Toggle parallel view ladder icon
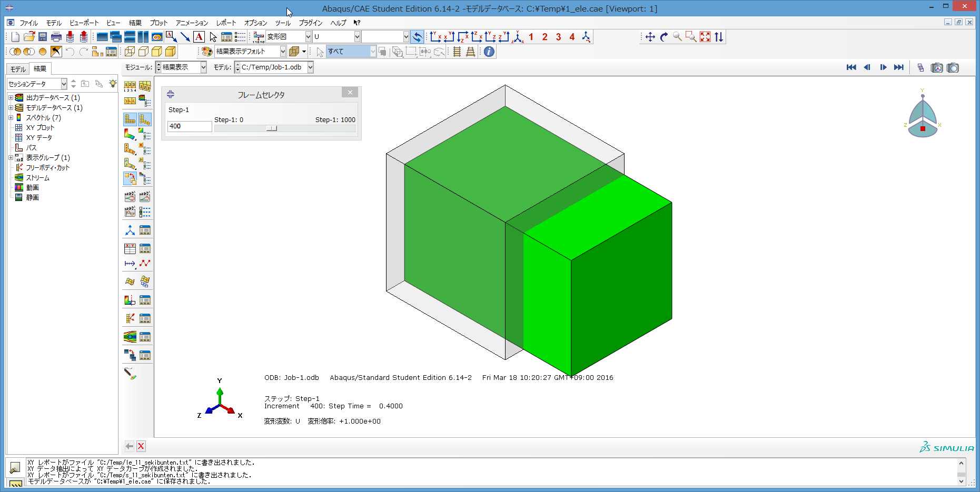 pyautogui.click(x=457, y=52)
